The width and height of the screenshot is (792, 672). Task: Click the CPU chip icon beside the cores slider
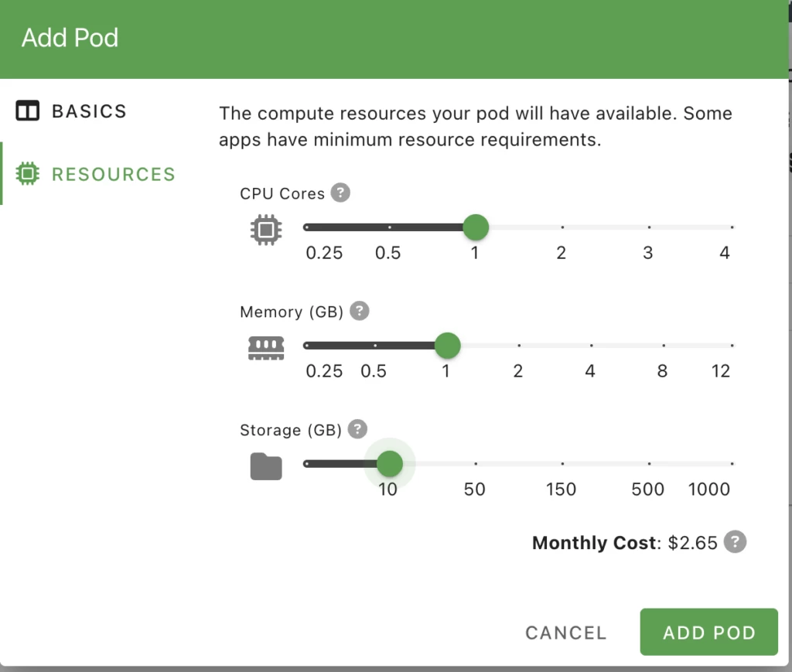tap(266, 230)
